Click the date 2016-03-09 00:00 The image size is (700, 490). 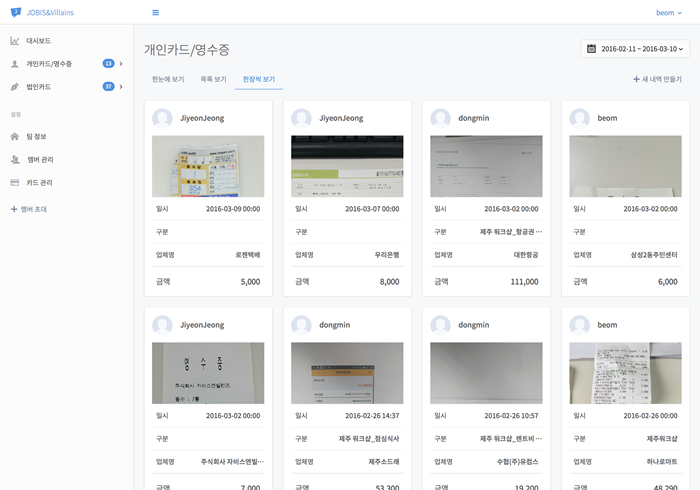pos(233,209)
